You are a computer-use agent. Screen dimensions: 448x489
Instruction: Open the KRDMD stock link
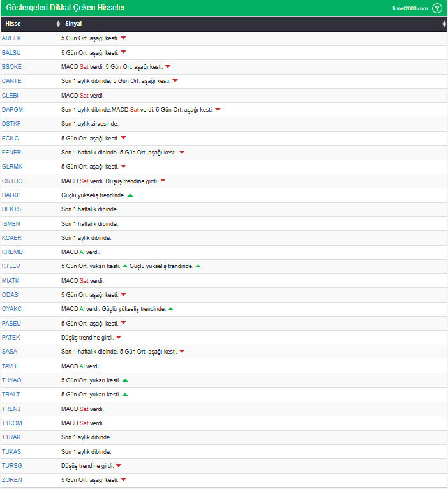(12, 252)
